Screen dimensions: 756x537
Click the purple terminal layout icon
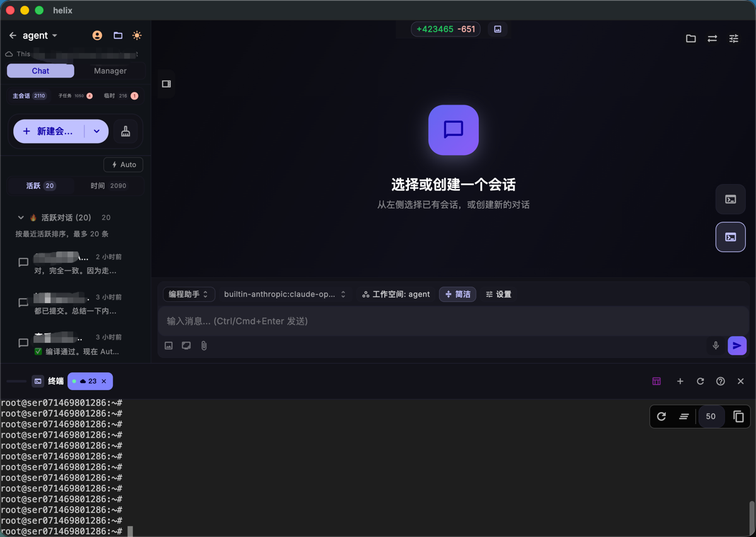(x=656, y=381)
